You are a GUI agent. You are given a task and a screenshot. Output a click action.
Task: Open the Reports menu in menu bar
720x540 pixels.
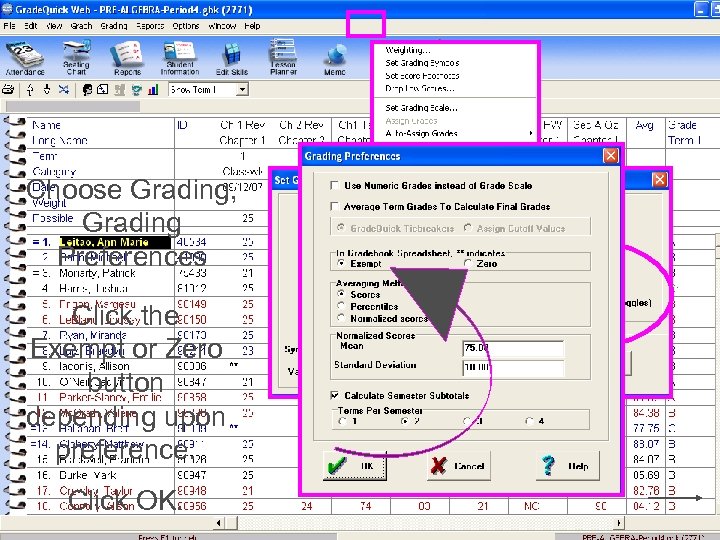pyautogui.click(x=150, y=26)
